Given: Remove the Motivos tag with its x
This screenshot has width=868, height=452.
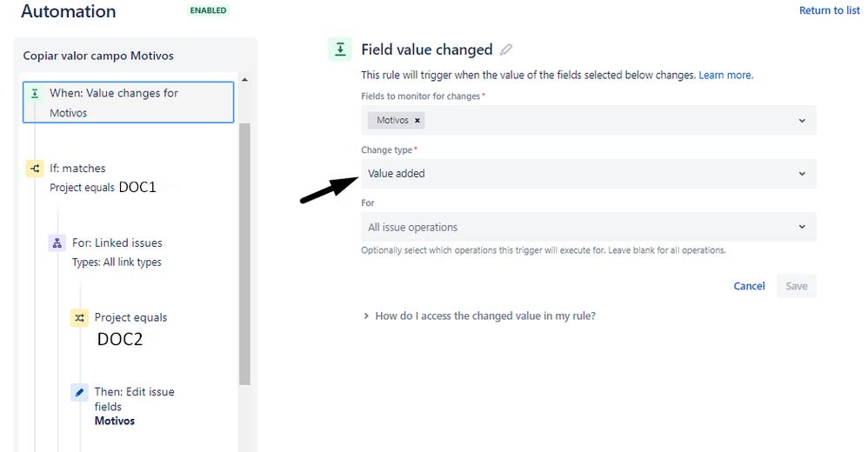Looking at the screenshot, I should (417, 120).
